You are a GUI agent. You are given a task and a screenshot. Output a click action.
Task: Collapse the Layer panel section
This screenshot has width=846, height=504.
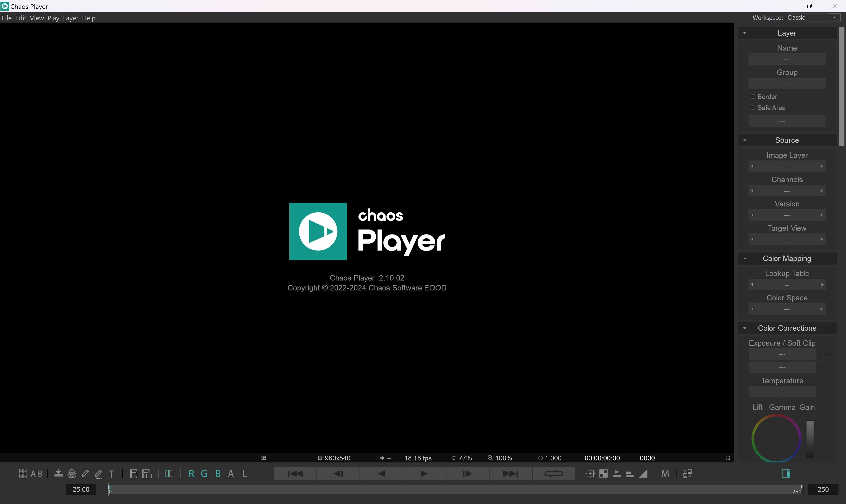[x=745, y=33]
